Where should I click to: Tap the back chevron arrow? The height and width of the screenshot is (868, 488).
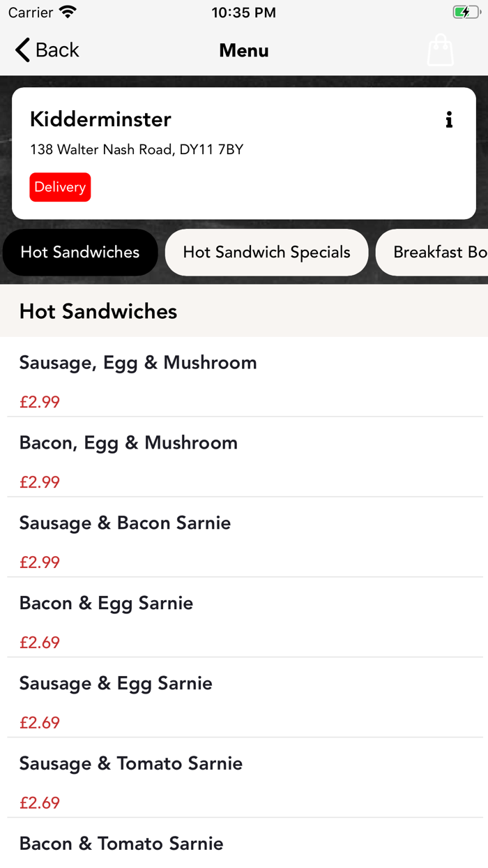[x=23, y=50]
